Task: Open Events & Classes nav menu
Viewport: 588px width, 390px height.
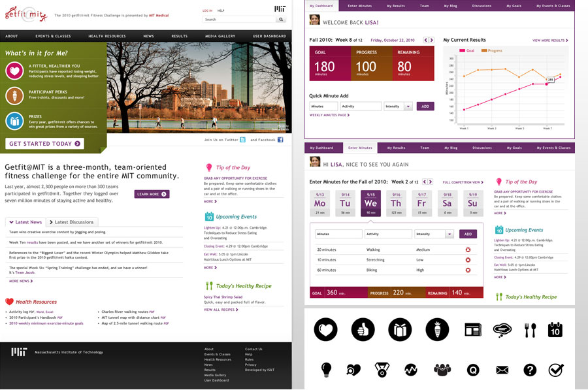Action: pyautogui.click(x=53, y=36)
